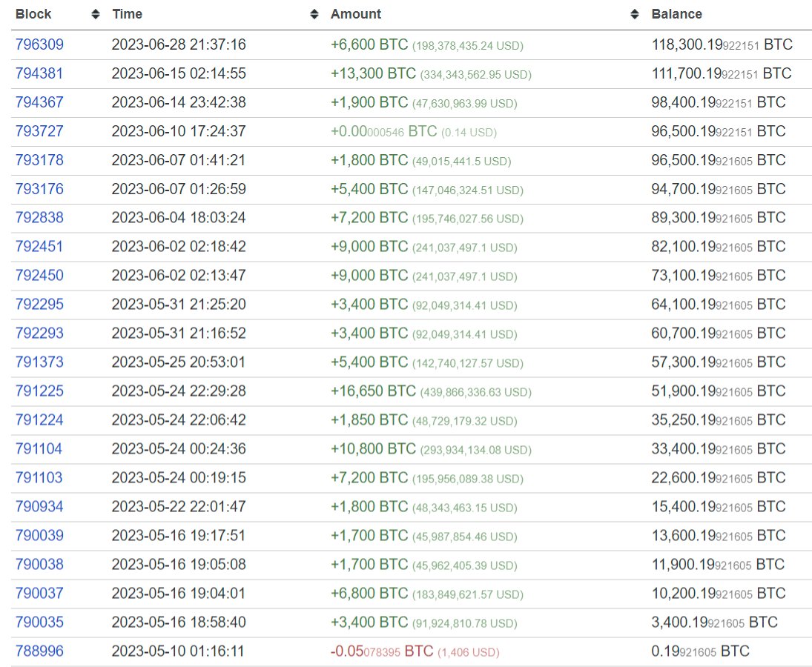The image size is (812, 667).
Task: Click the +6,600 BTC amount
Action: (370, 44)
